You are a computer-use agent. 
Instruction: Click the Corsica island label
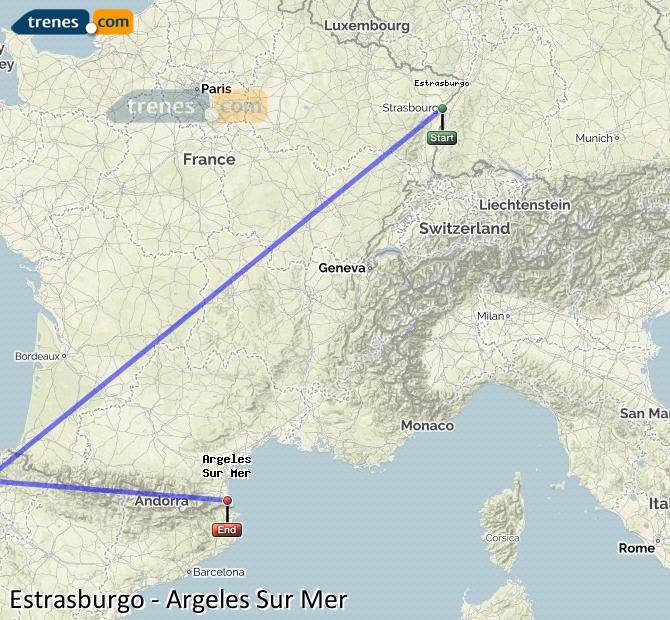point(502,538)
